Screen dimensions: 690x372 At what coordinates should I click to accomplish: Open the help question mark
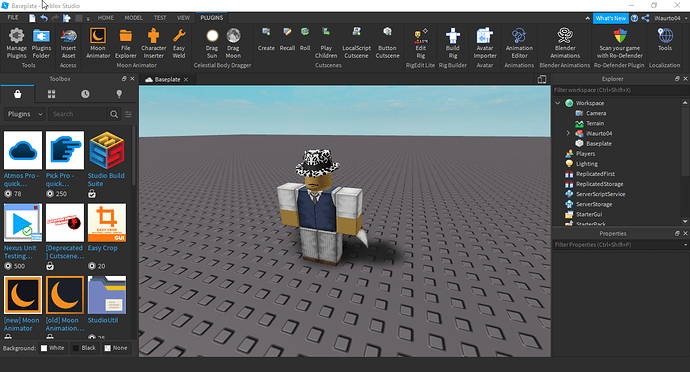point(634,18)
